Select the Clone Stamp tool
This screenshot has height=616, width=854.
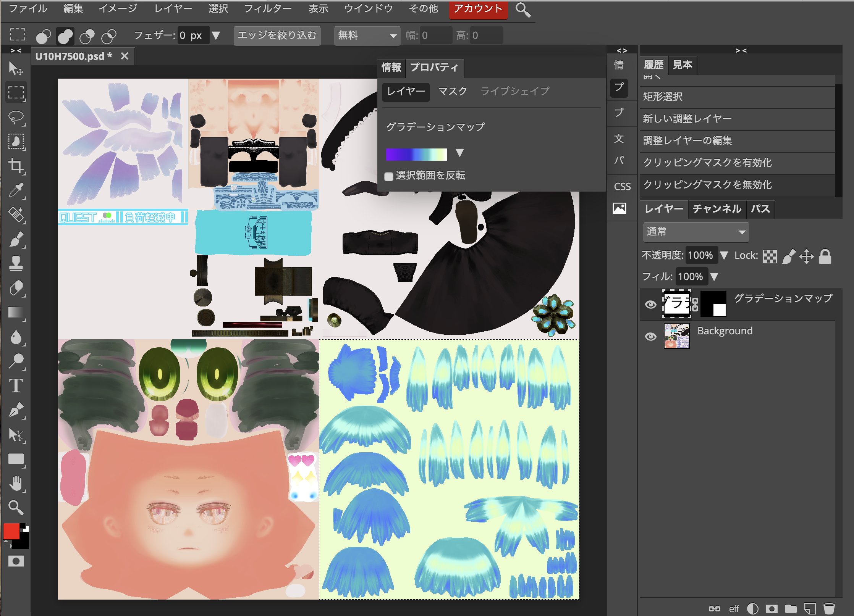tap(17, 263)
